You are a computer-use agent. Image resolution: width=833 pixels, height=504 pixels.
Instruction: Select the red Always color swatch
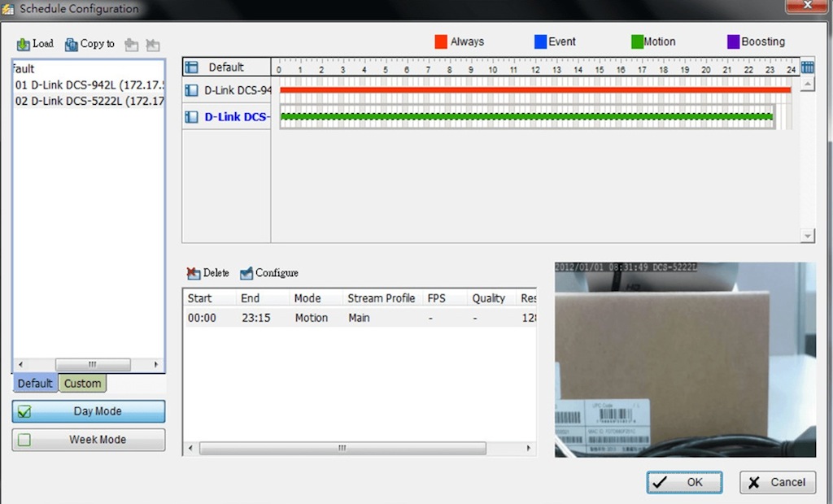tap(441, 42)
